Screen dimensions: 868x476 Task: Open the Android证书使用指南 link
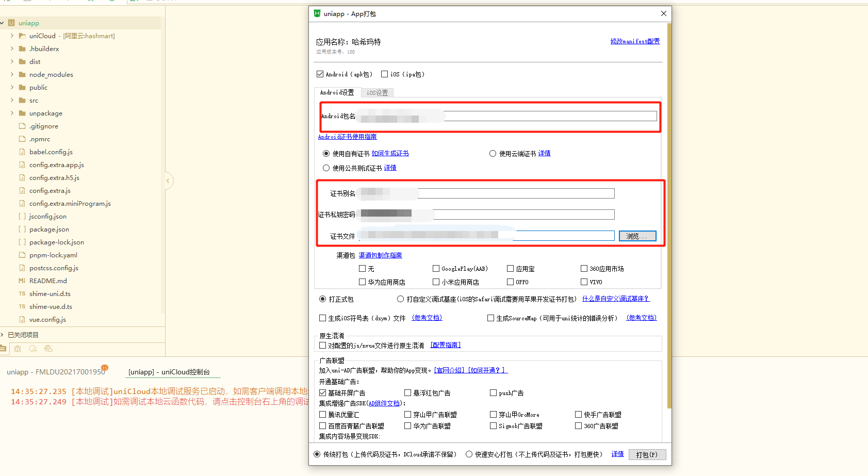pos(347,137)
